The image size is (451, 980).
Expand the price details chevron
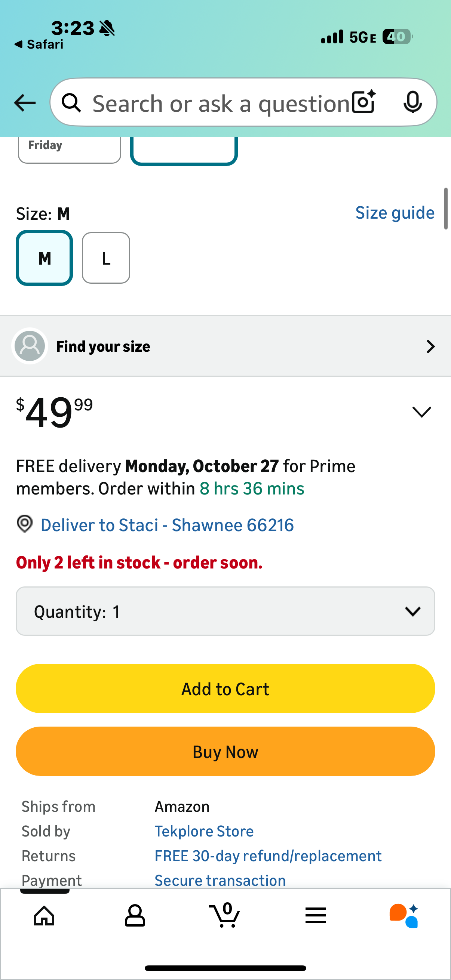click(x=422, y=412)
